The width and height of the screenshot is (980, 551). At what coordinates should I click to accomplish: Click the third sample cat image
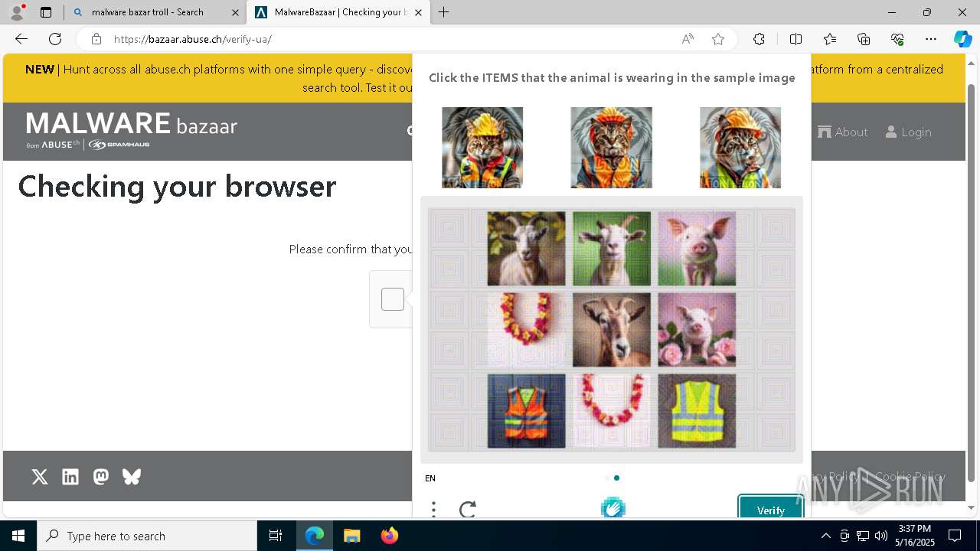[740, 148]
